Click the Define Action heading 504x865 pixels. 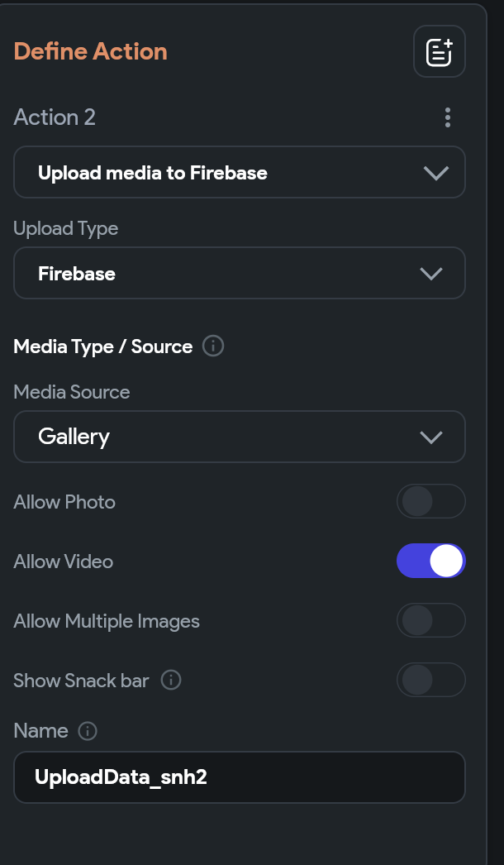[90, 51]
